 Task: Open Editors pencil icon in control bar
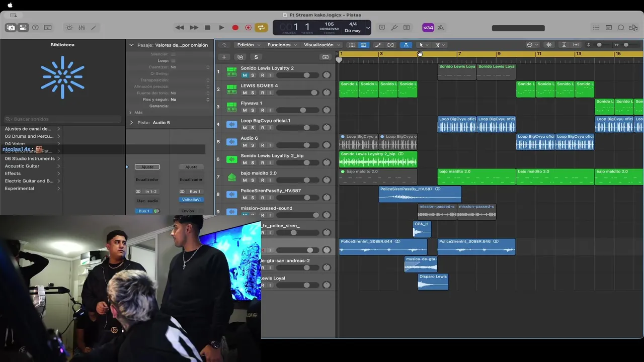coord(94,28)
